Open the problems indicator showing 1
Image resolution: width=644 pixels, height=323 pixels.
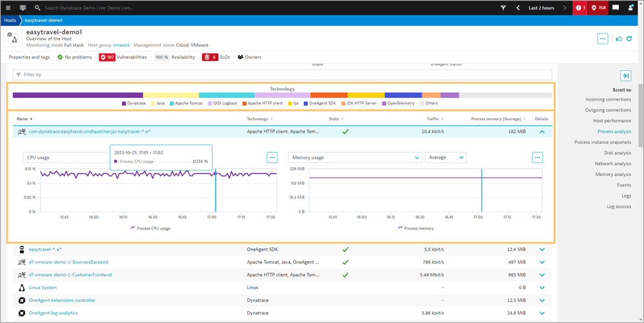click(x=580, y=8)
